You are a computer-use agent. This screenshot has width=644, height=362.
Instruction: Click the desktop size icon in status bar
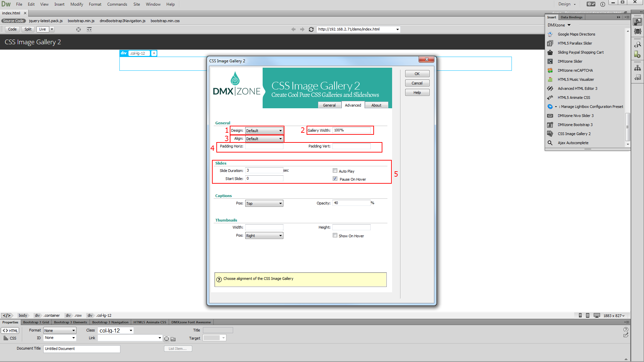[597, 315]
